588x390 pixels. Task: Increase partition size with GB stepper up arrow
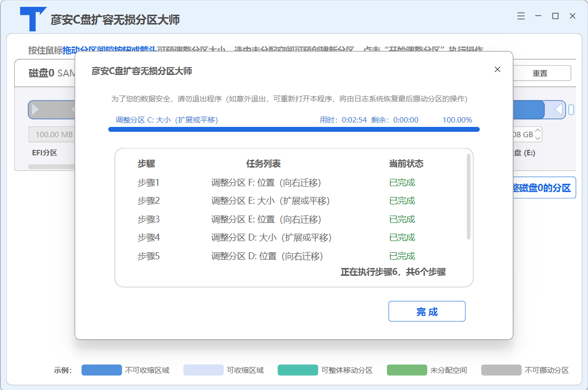[538, 131]
